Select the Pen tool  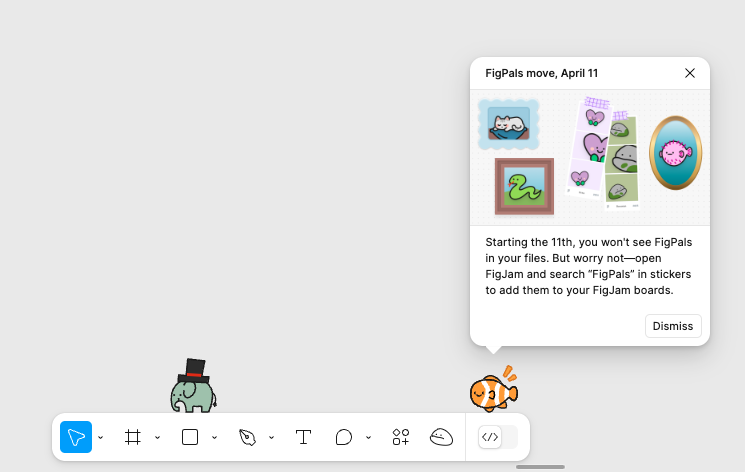tap(247, 437)
